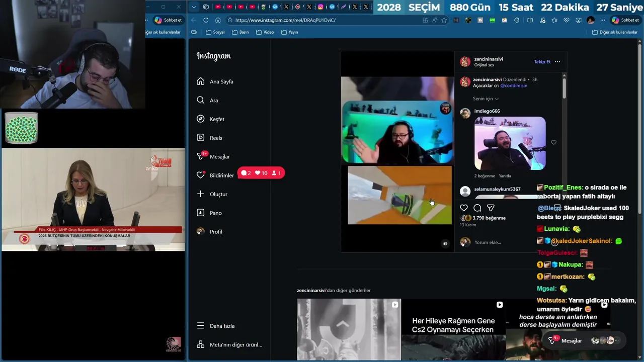Open the Basın bookmarks folder
The image size is (644, 362).
point(240,32)
